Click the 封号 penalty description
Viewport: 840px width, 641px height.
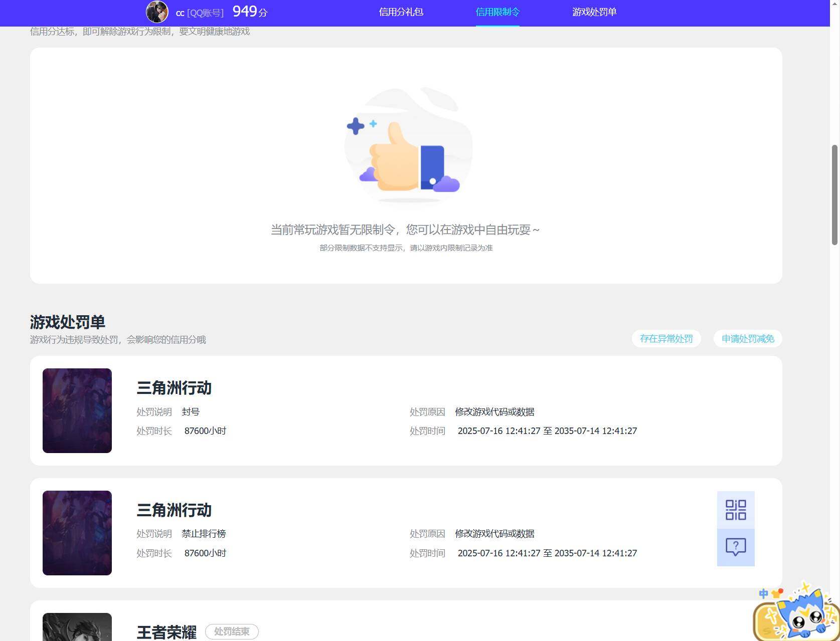(191, 412)
